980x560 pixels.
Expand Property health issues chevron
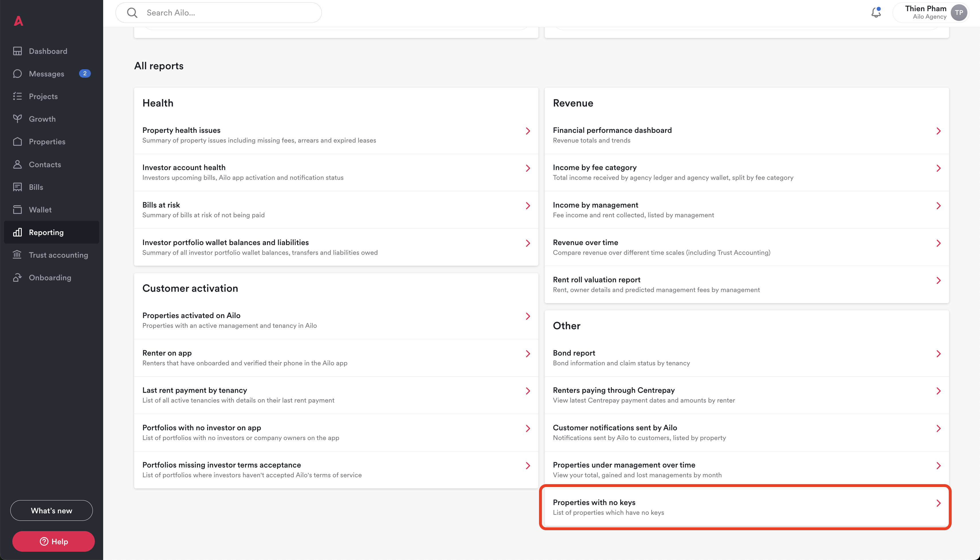[528, 131]
